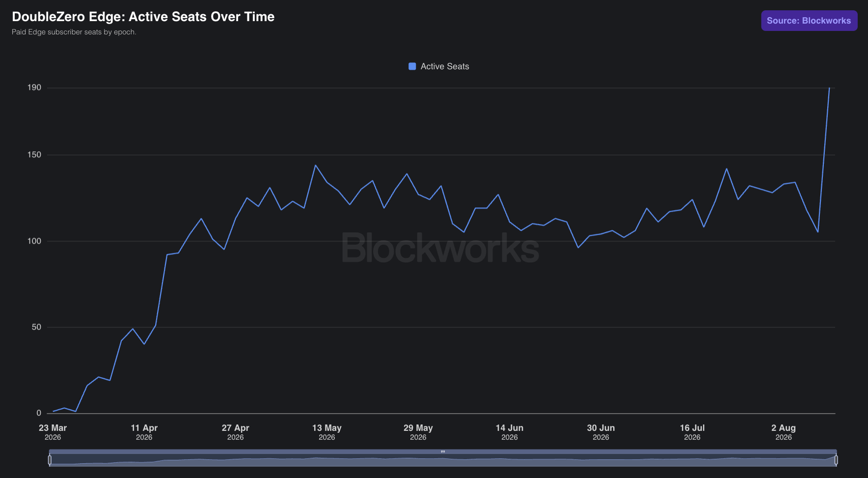Click the 23 Mar 2026 axis label
This screenshot has width=868, height=478.
[x=53, y=432]
